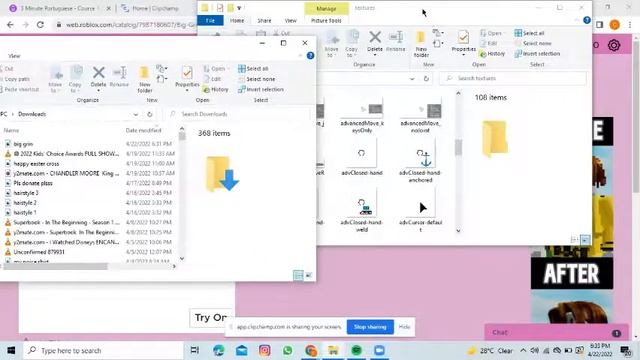
Task: Click Invert selection in textures window
Action: click(538, 53)
